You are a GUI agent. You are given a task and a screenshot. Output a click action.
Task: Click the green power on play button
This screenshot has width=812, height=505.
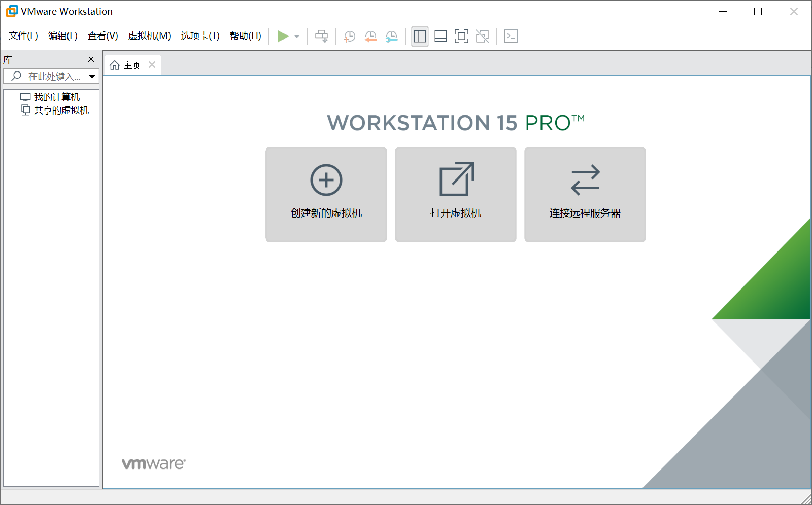pos(283,36)
